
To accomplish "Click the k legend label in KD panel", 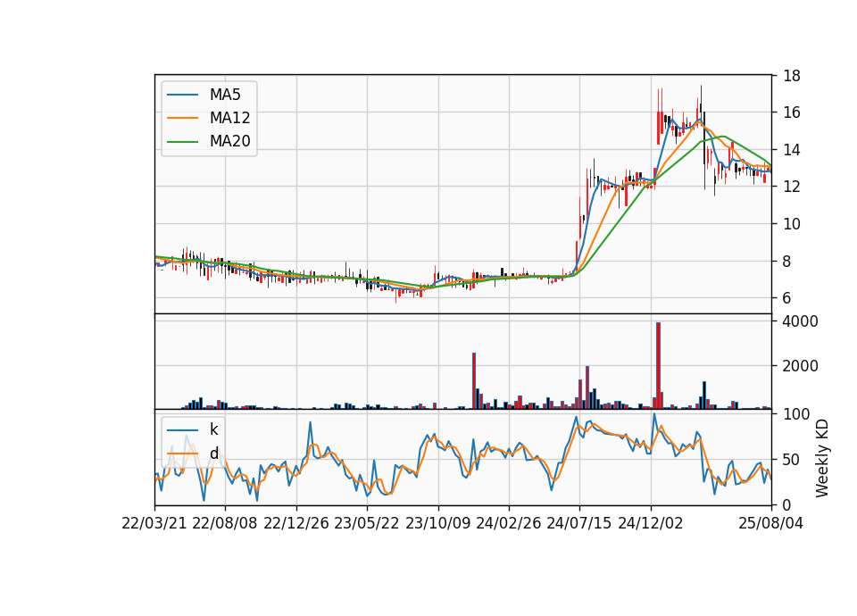I will (213, 429).
